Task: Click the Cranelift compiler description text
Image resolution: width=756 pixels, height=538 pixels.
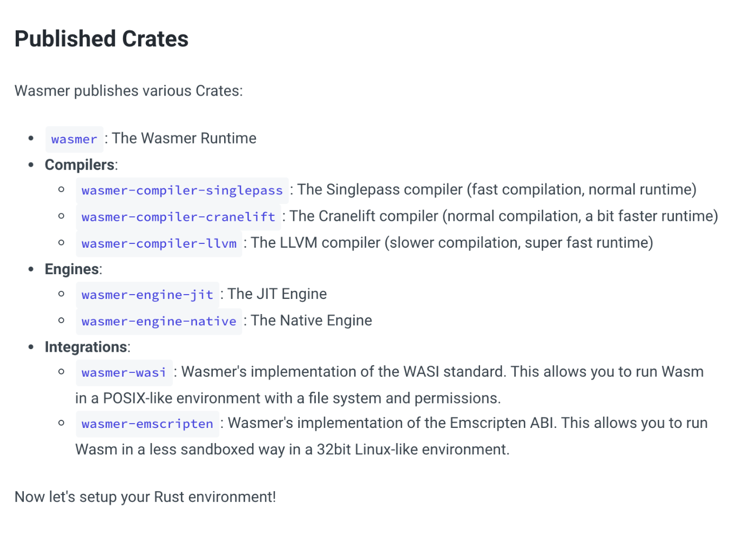Action: 504,216
